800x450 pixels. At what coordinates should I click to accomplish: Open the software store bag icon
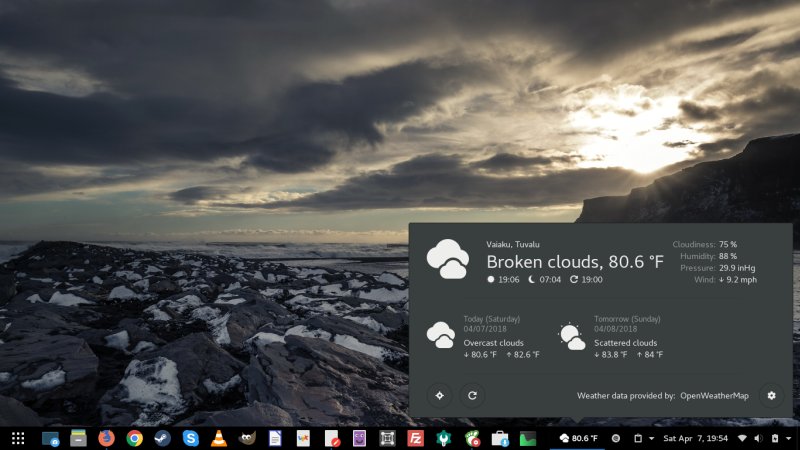pos(501,438)
